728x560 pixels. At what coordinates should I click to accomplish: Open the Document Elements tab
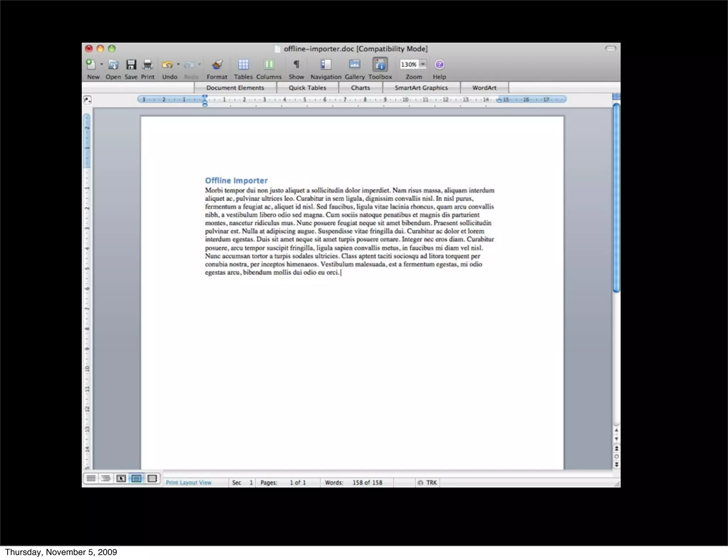[235, 88]
